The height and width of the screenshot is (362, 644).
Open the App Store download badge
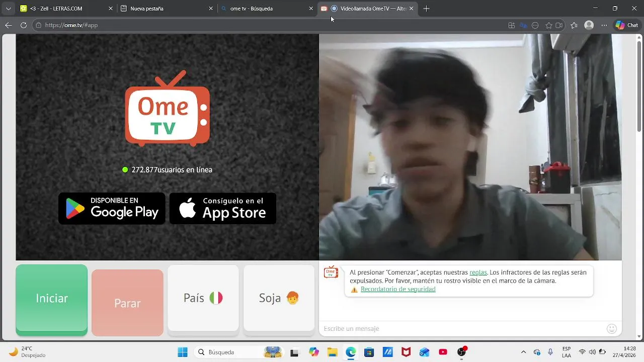(223, 209)
